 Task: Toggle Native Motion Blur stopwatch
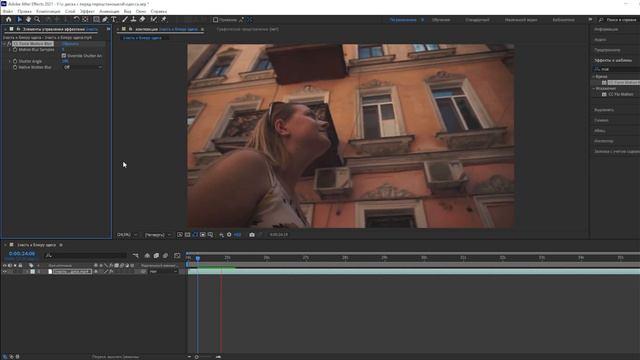[15, 67]
